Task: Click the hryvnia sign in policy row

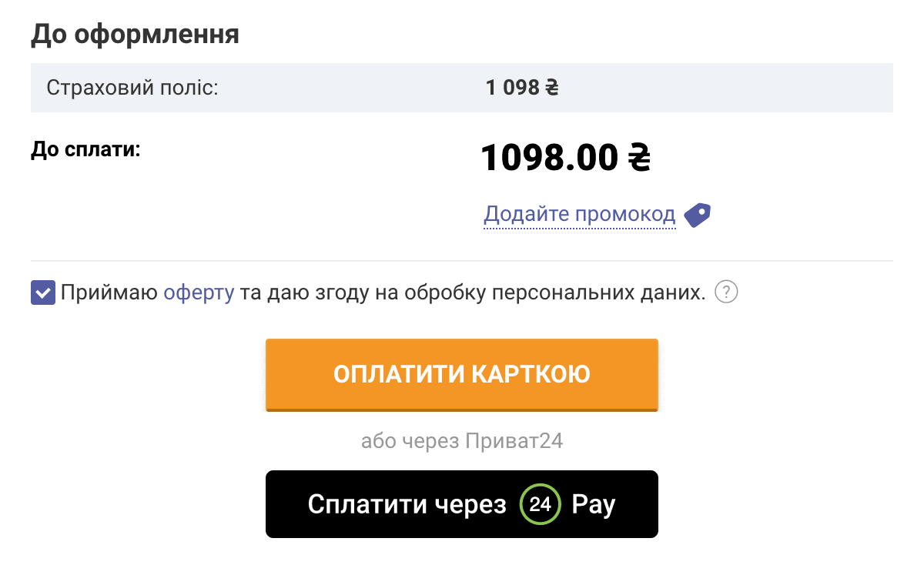Action: 552,88
